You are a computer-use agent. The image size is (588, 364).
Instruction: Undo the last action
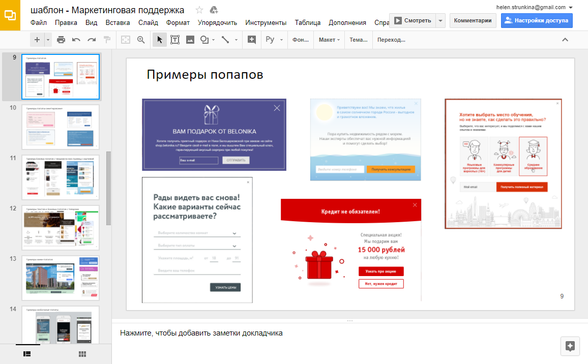75,39
